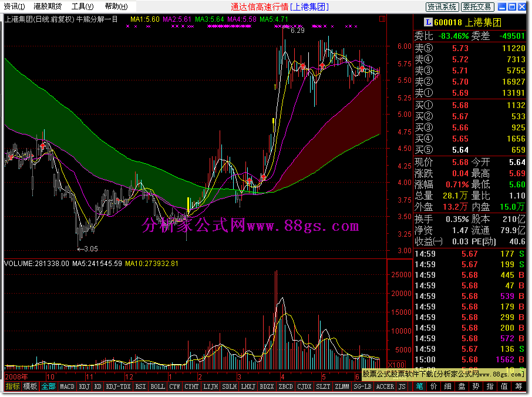The height and width of the screenshot is (397, 532).
Task: Click the 买⑤ 5.64 bid row
Action: coord(470,150)
